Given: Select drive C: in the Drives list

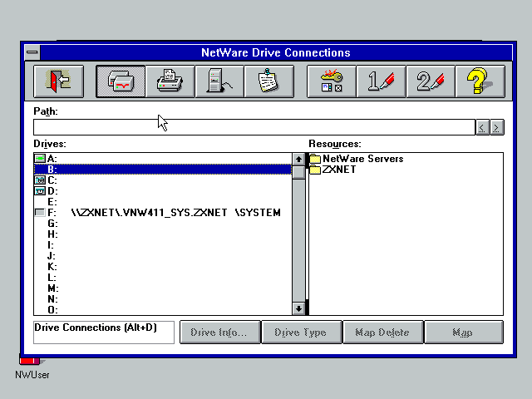Looking at the screenshot, I should tap(163, 180).
